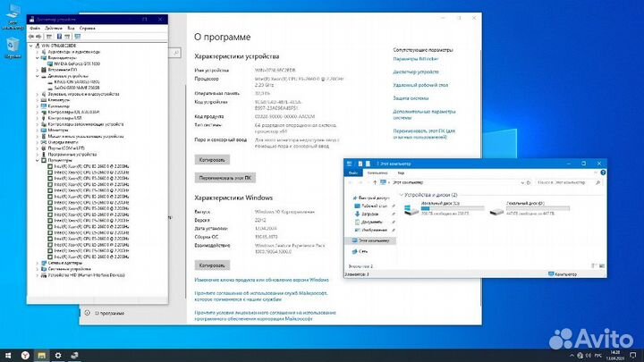Click the Сетевые адаптеры category icon
This screenshot has width=644, height=362.
[x=44, y=263]
